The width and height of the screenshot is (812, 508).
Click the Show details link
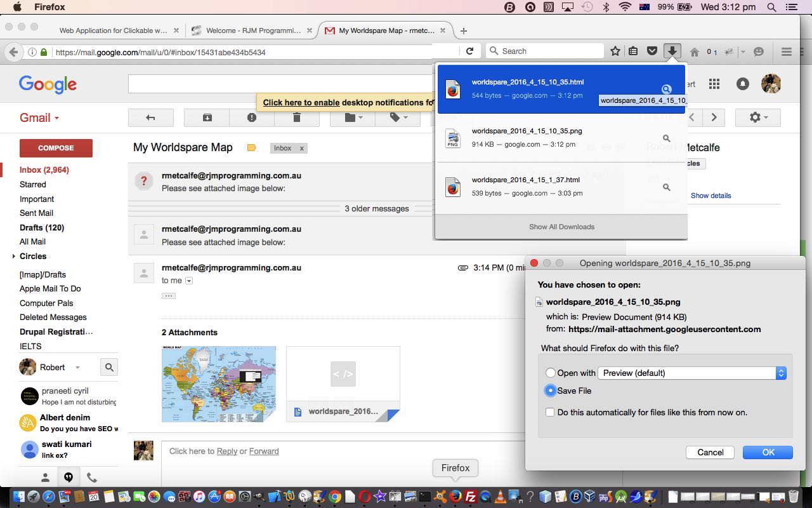pyautogui.click(x=710, y=196)
